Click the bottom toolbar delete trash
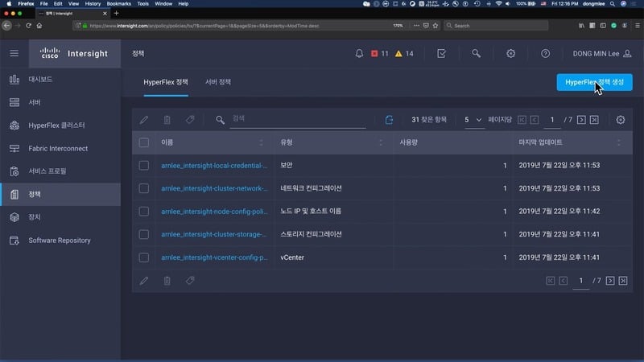This screenshot has height=362, width=644. [167, 281]
